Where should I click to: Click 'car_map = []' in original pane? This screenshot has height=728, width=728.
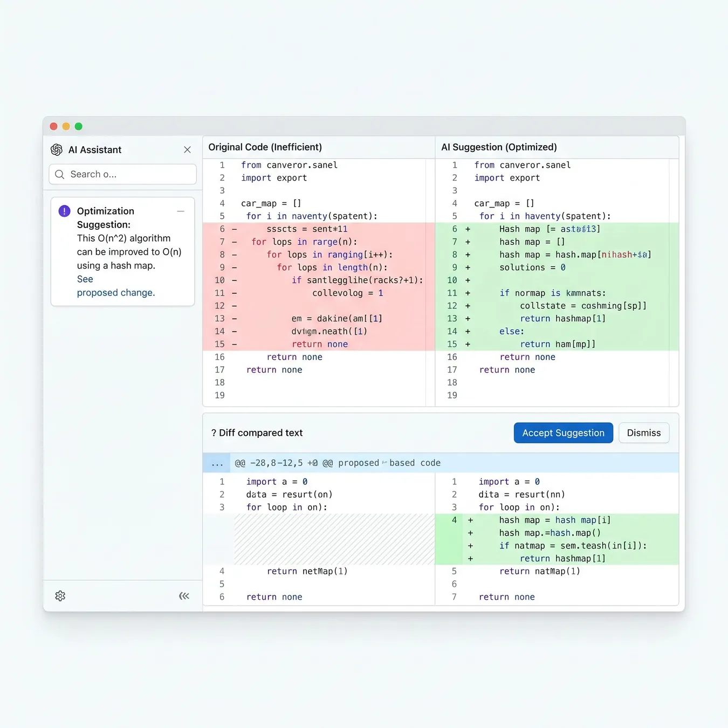[x=271, y=203]
